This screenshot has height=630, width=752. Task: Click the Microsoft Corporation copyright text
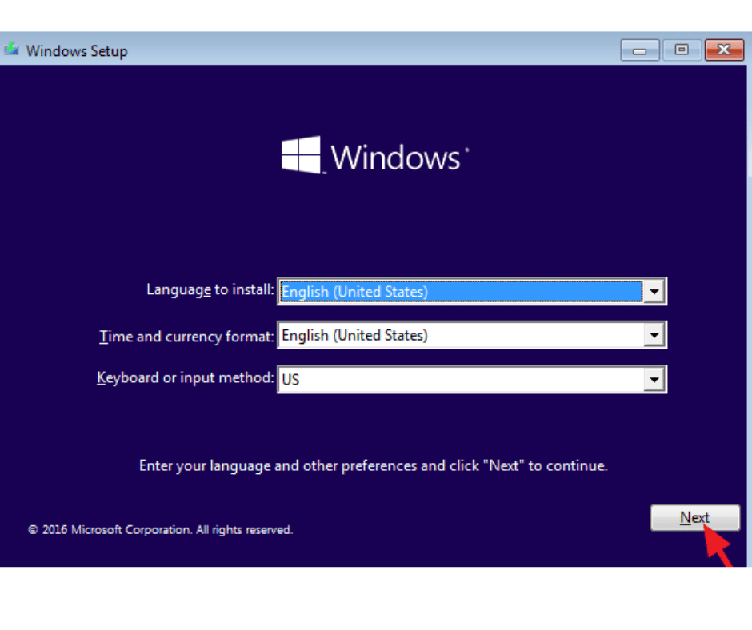click(x=161, y=530)
